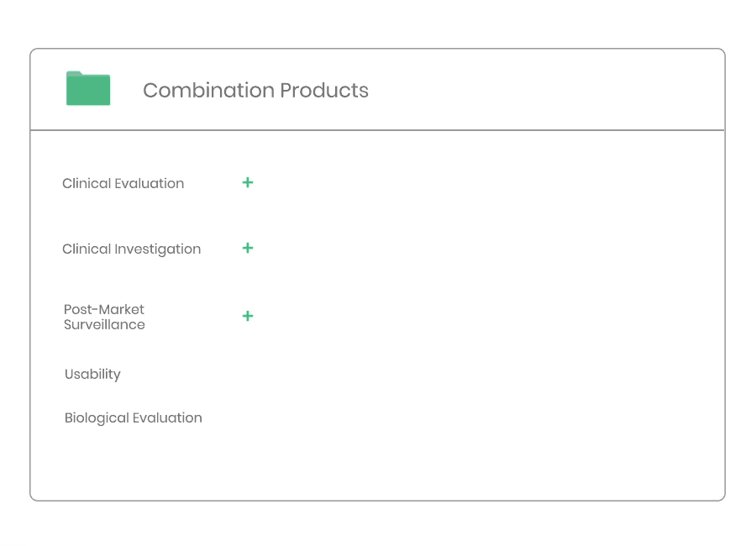This screenshot has height=546, width=756.
Task: Select the Clinical Evaluation item
Action: point(123,183)
